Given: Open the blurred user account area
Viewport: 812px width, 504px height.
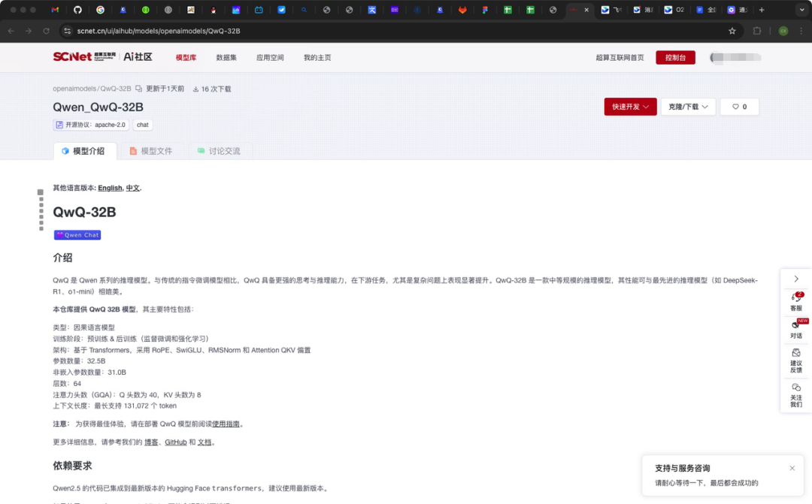Looking at the screenshot, I should pyautogui.click(x=735, y=57).
